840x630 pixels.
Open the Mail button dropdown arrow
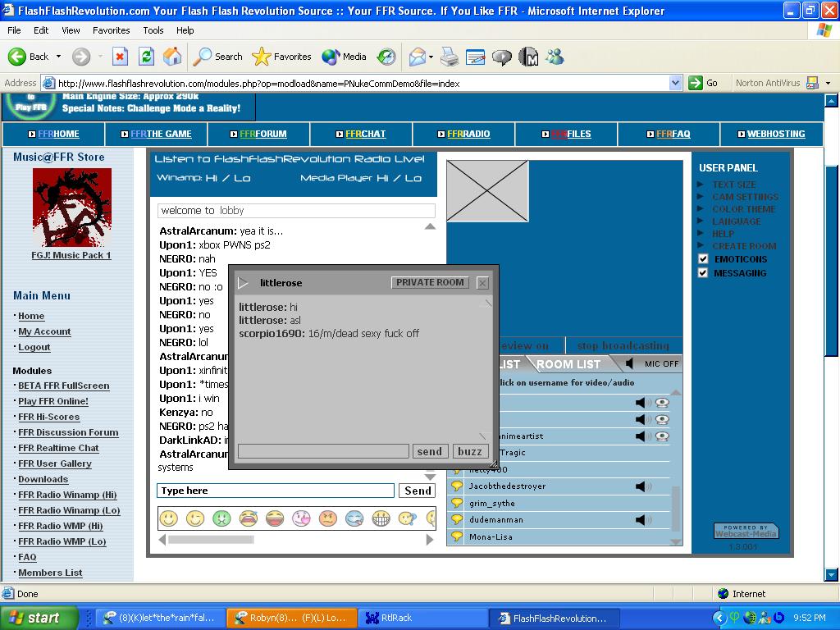431,57
